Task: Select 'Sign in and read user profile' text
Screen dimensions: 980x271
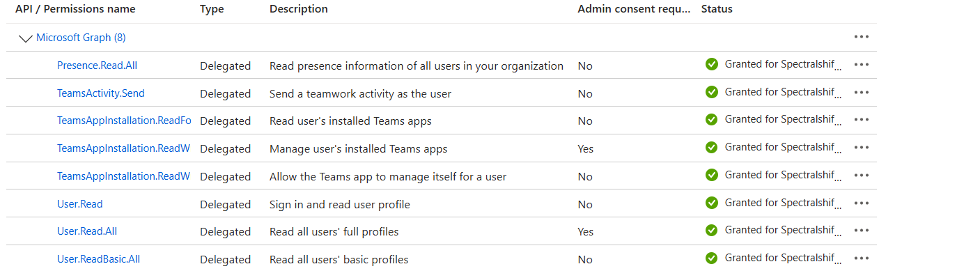Action: tap(340, 204)
